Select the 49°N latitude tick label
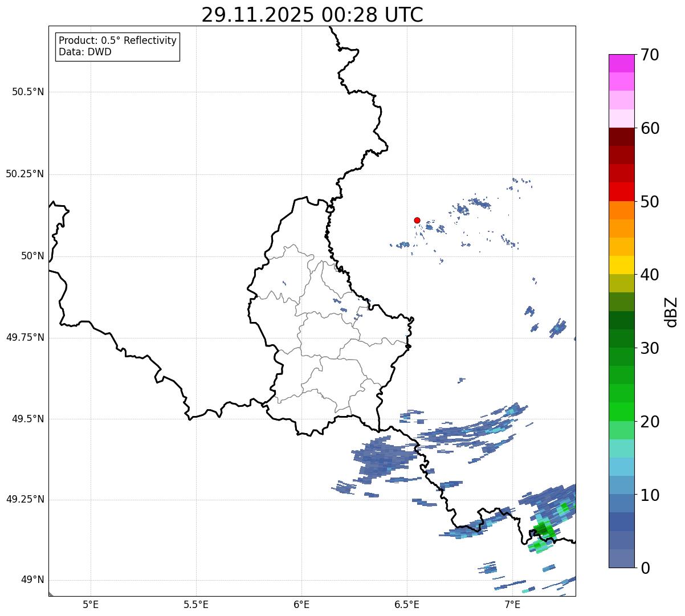This screenshot has width=685, height=616. click(x=32, y=580)
